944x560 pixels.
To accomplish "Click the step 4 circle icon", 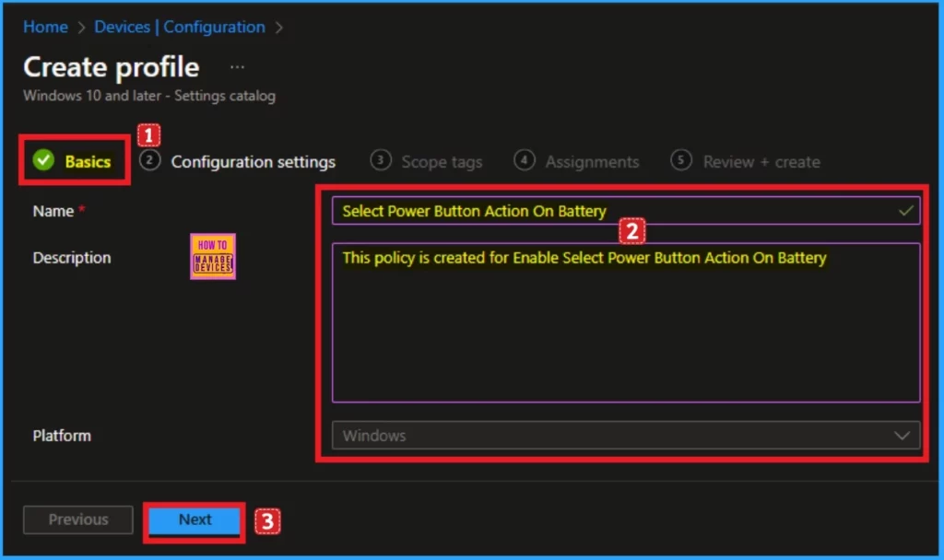I will [525, 160].
